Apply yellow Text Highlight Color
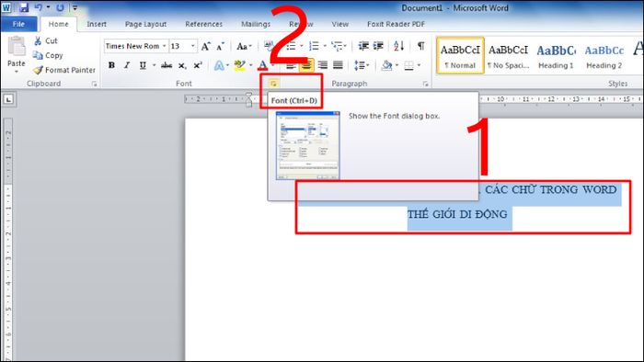Image resolution: width=644 pixels, height=362 pixels. [x=239, y=65]
